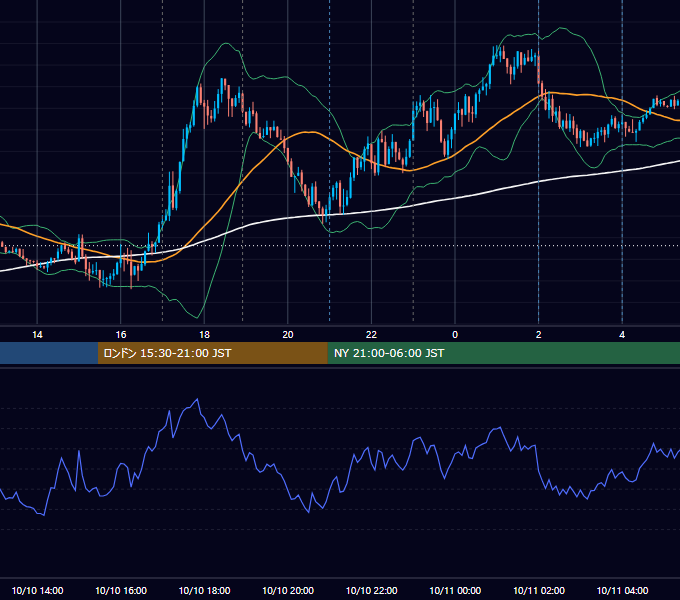Image resolution: width=680 pixels, height=600 pixels.
Task: Click the 10/10 20:00 date label
Action: [x=288, y=590]
